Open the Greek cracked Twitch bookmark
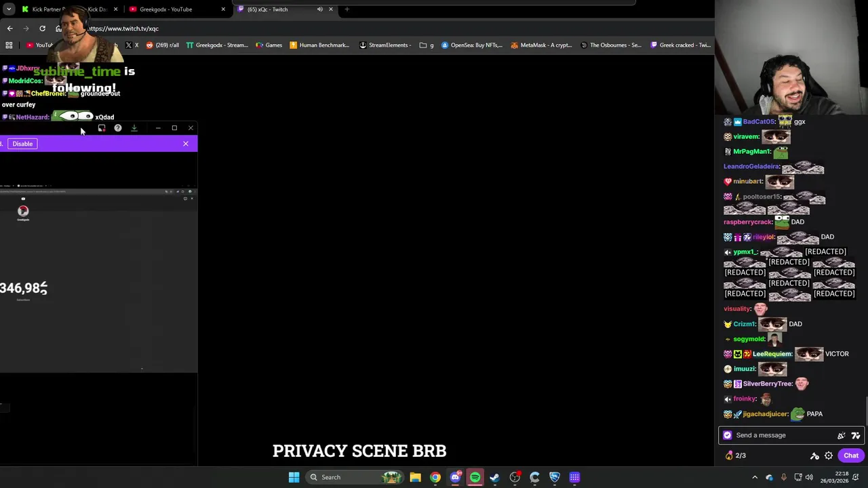Viewport: 868px width, 488px height. (x=680, y=45)
